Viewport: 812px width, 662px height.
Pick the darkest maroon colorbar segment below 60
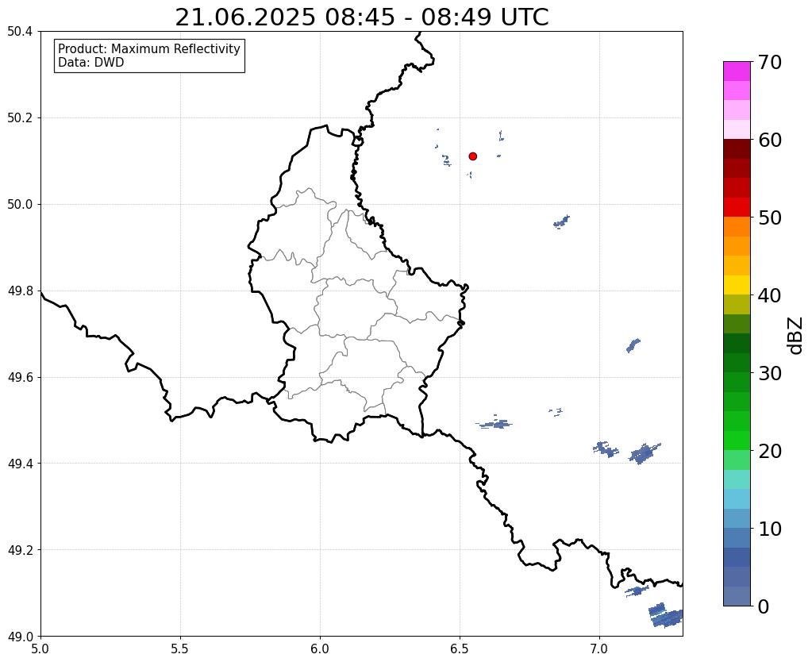click(737, 149)
